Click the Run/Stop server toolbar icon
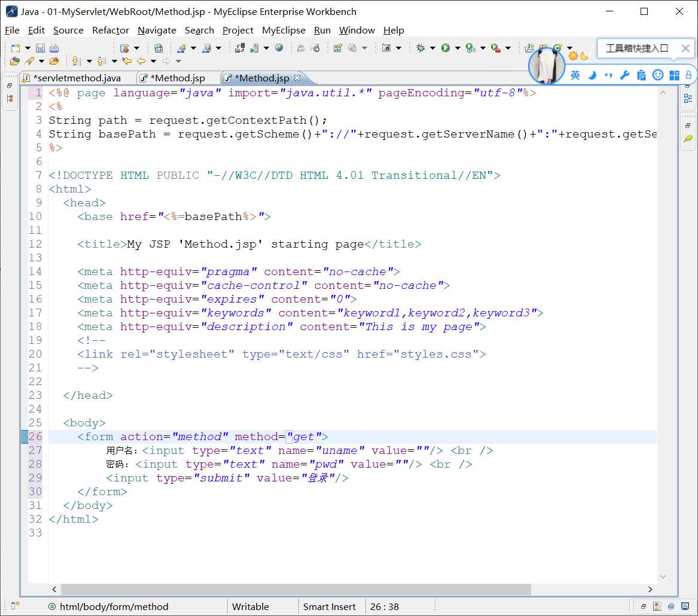This screenshot has width=698, height=616. point(254,48)
